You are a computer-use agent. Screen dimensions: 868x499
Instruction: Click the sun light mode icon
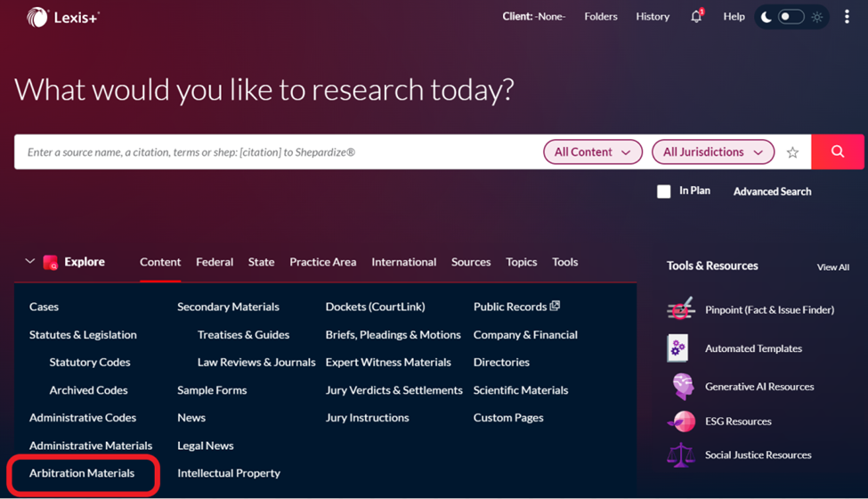(817, 17)
